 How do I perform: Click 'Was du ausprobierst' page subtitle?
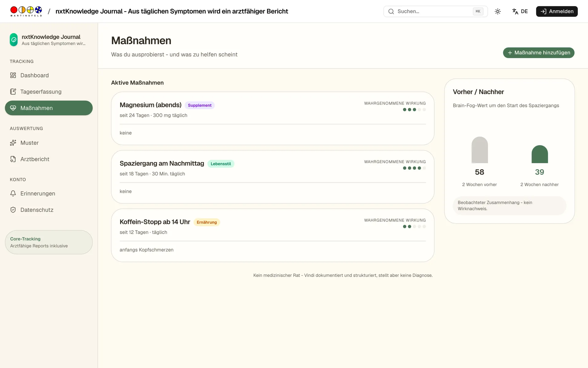point(174,55)
